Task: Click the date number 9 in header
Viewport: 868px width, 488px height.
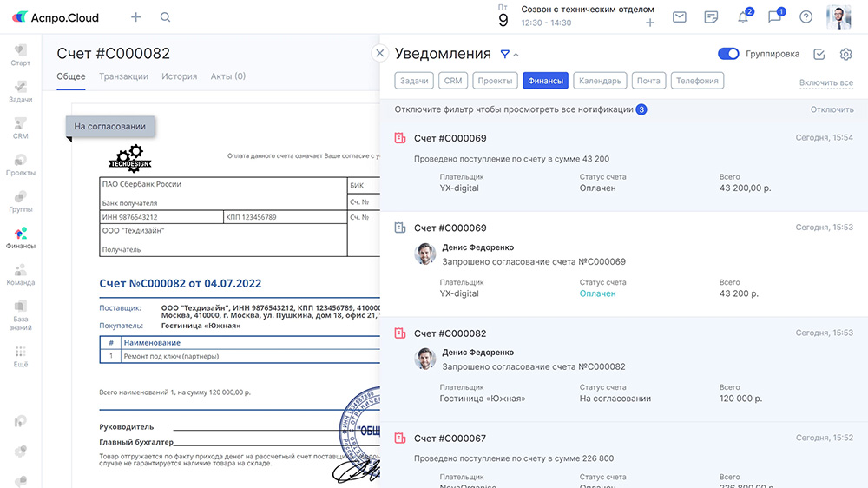Action: [x=503, y=20]
